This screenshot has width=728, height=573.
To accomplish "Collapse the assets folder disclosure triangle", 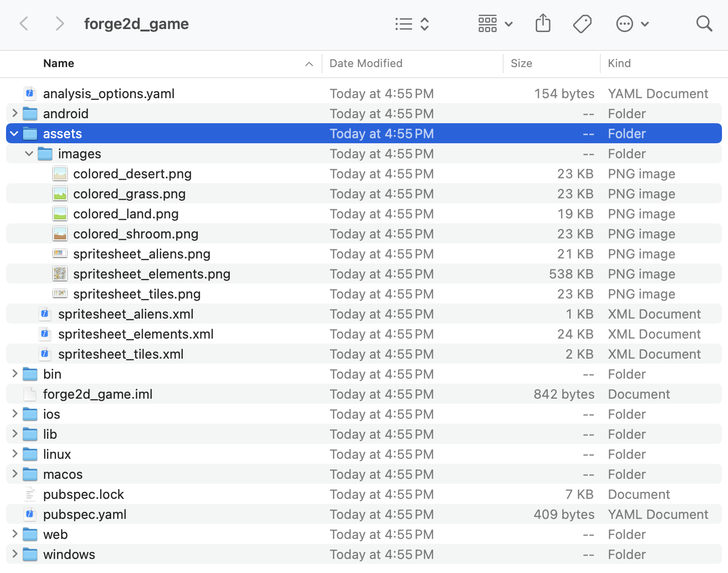I will (x=14, y=133).
